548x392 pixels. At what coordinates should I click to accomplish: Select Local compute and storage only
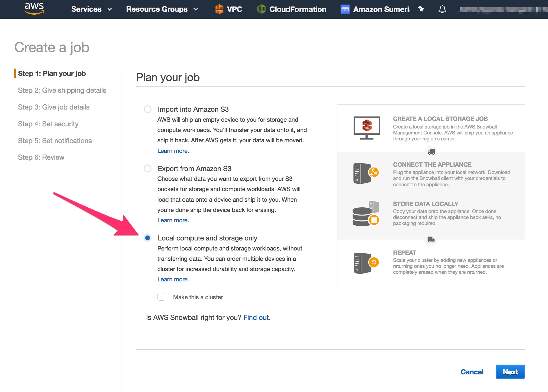pyautogui.click(x=147, y=238)
